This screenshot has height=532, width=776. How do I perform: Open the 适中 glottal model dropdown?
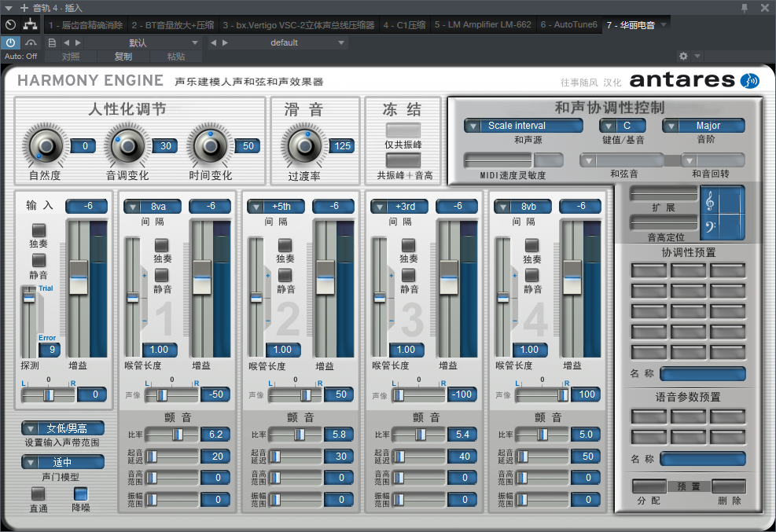click(63, 462)
